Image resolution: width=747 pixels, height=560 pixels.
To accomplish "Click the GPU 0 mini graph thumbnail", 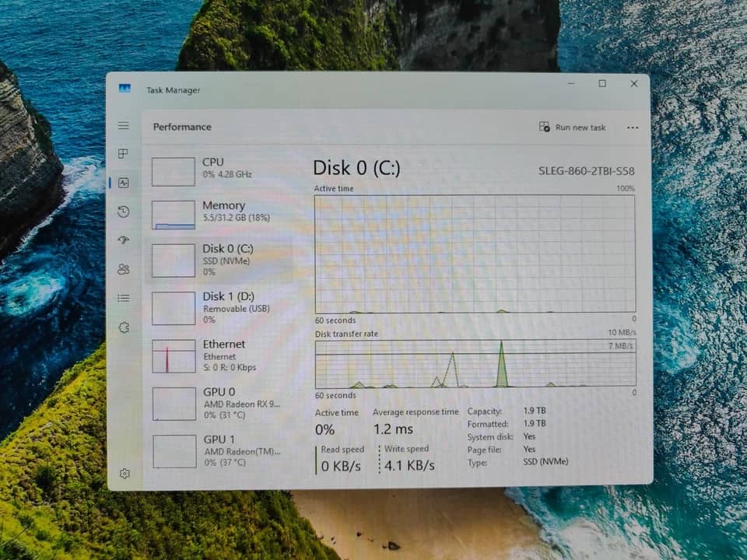I will [x=174, y=404].
